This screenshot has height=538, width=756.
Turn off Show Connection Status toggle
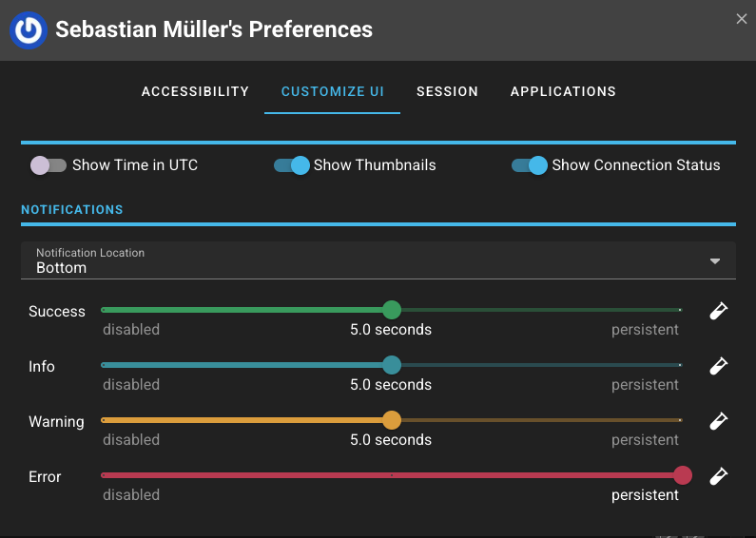pos(530,165)
